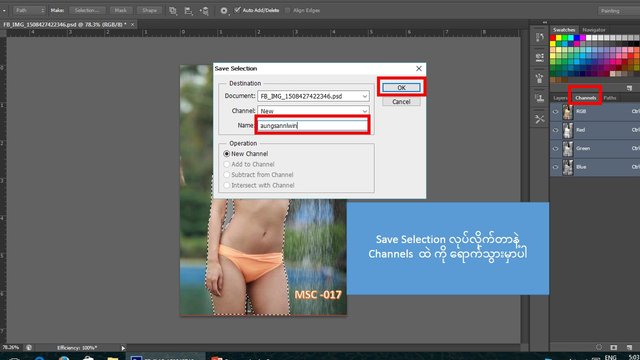Image resolution: width=640 pixels, height=360 pixels.
Task: Select Subtract from Channel radio button
Action: coord(227,175)
